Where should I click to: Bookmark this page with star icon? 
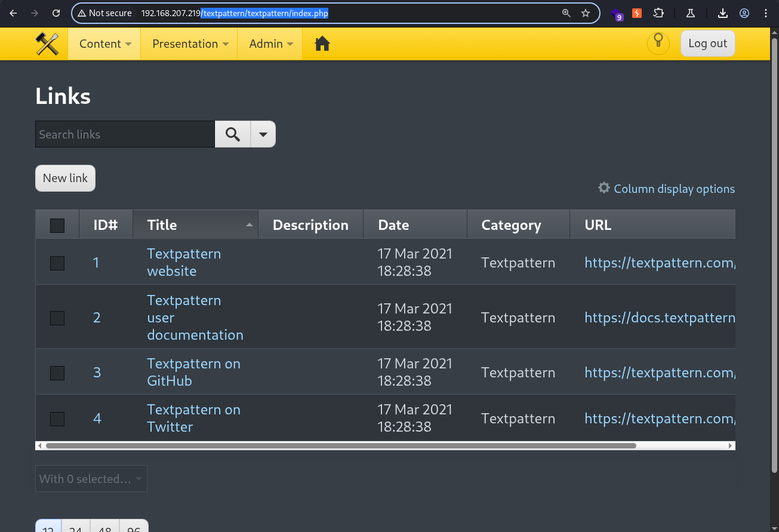586,13
